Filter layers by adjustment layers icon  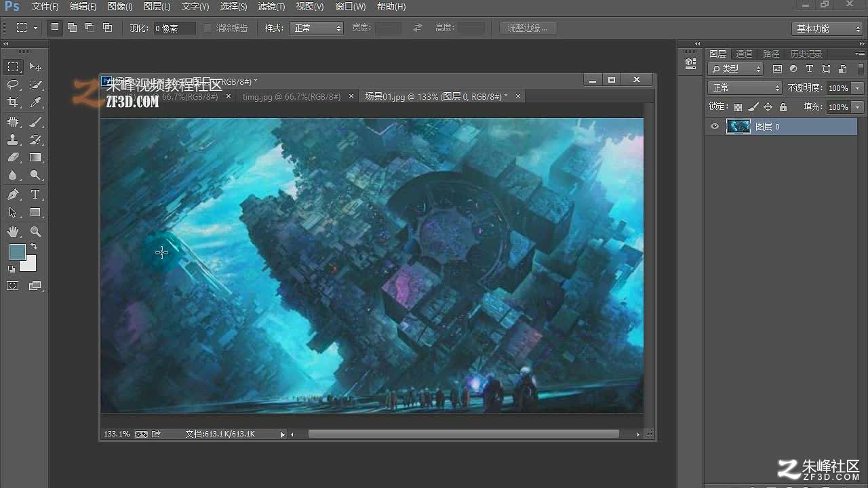(793, 69)
